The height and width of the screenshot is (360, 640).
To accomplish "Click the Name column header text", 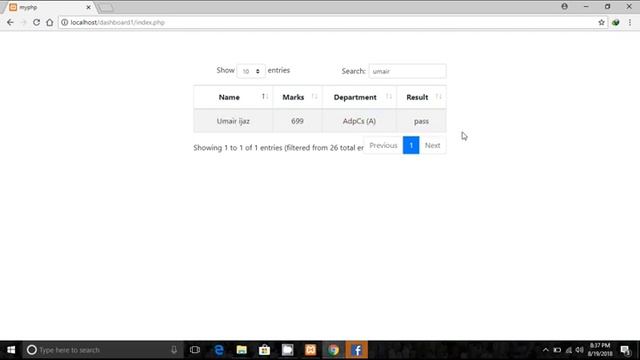I will click(x=229, y=97).
